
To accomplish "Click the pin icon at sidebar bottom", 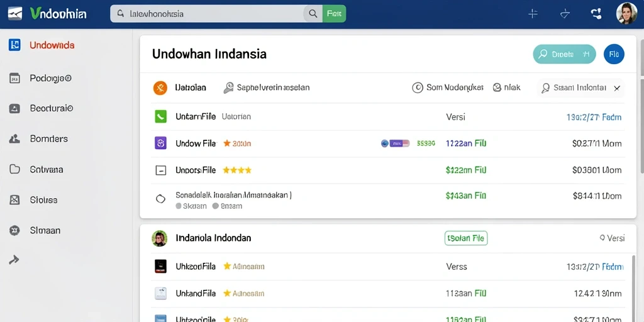I will point(14,259).
